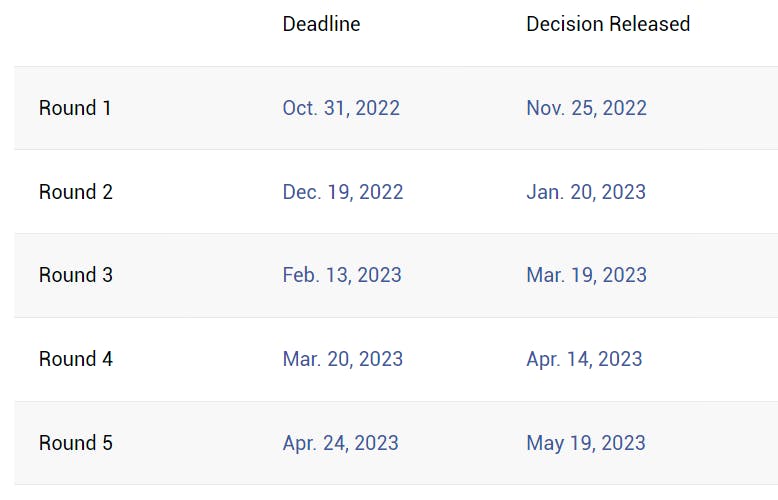The width and height of the screenshot is (778, 500).
Task: Open the Apr. 14, 2023 decision link
Action: pyautogui.click(x=584, y=359)
